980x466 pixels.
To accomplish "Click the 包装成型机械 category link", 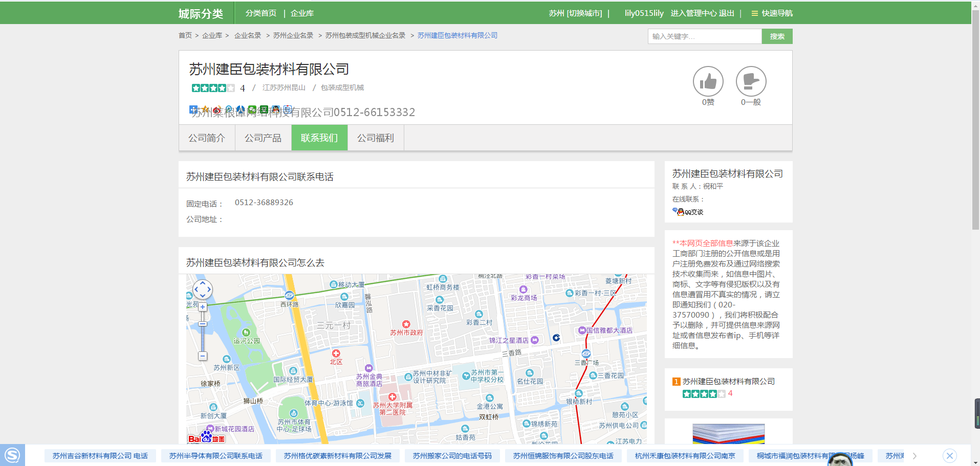I will pyautogui.click(x=342, y=87).
